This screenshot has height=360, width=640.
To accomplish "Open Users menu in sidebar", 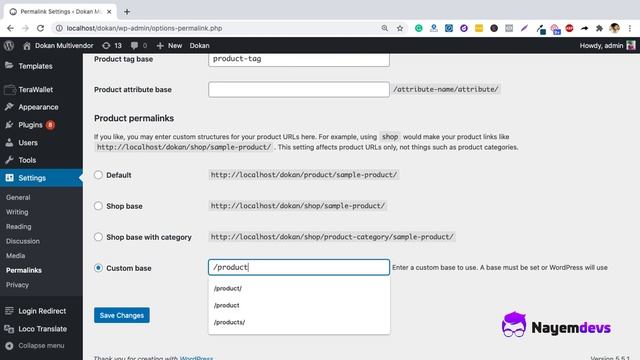I will [28, 142].
